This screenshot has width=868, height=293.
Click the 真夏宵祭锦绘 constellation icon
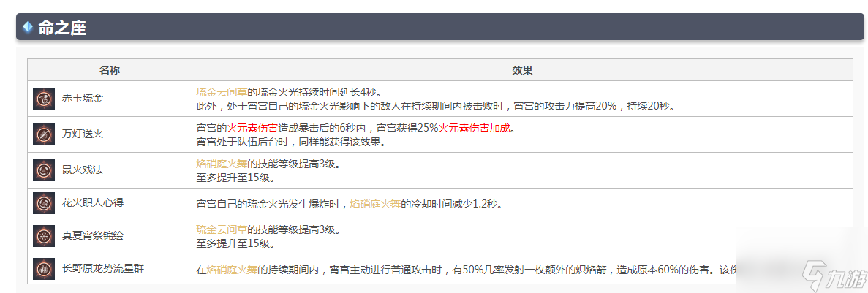44,236
